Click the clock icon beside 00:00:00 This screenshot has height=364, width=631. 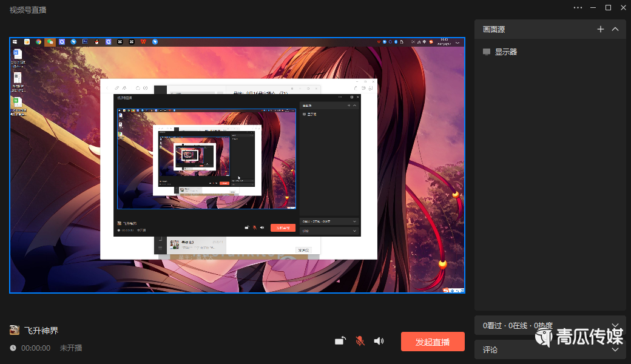pos(13,348)
